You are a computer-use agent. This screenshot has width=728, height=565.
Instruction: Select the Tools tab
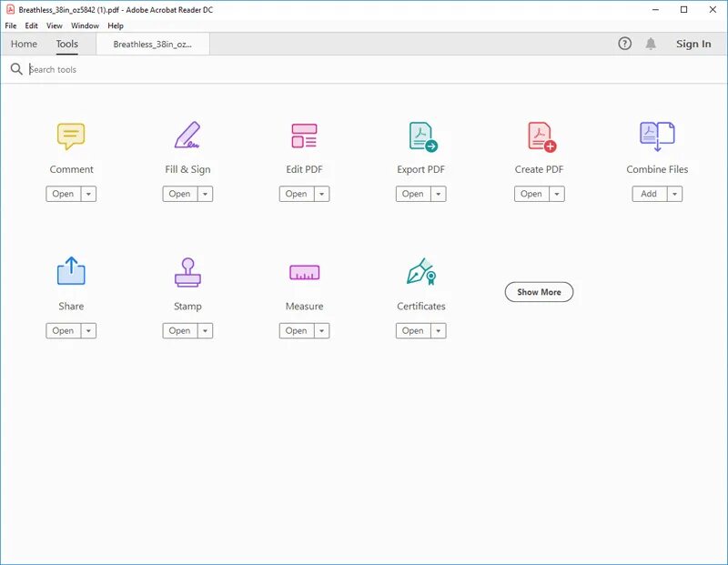[x=66, y=44]
